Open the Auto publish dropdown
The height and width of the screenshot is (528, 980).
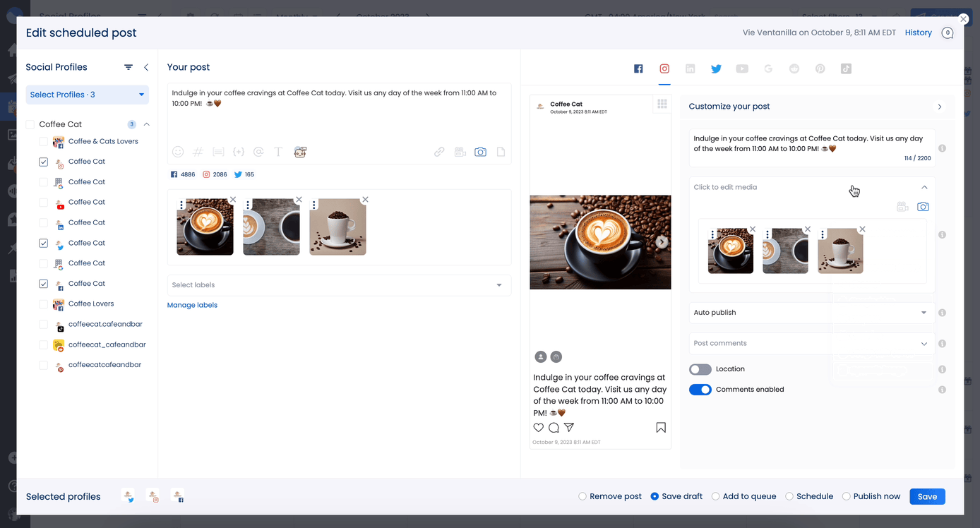click(x=812, y=313)
